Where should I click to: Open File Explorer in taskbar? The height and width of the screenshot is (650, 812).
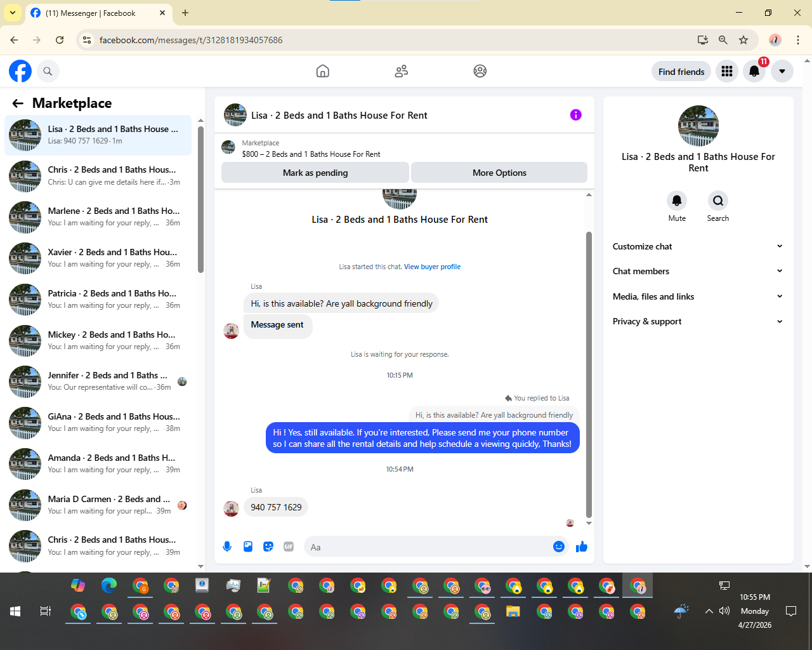(513, 612)
